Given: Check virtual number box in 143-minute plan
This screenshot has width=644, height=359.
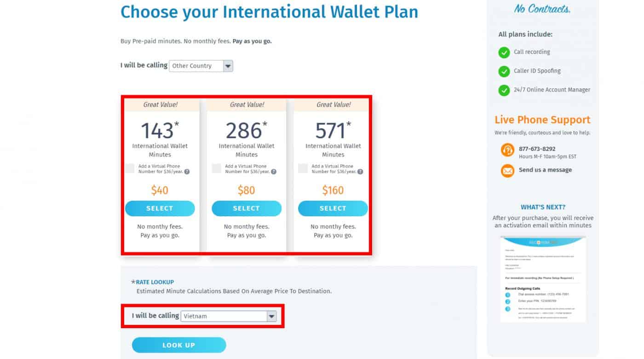Looking at the screenshot, I should 130,168.
